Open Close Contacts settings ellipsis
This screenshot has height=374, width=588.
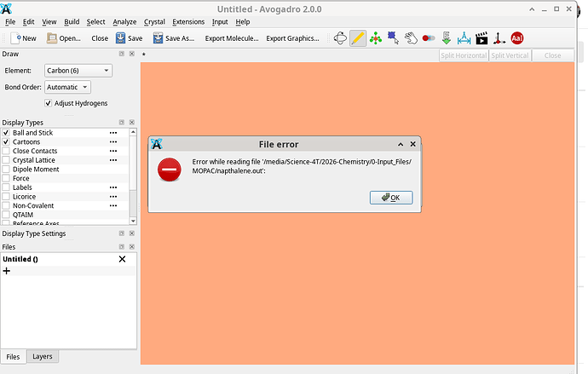click(113, 151)
